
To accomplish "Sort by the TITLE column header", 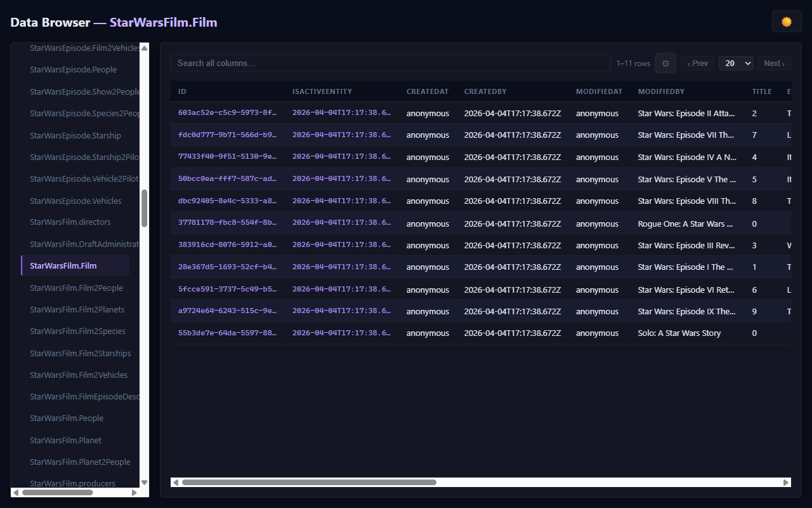I will coord(761,91).
